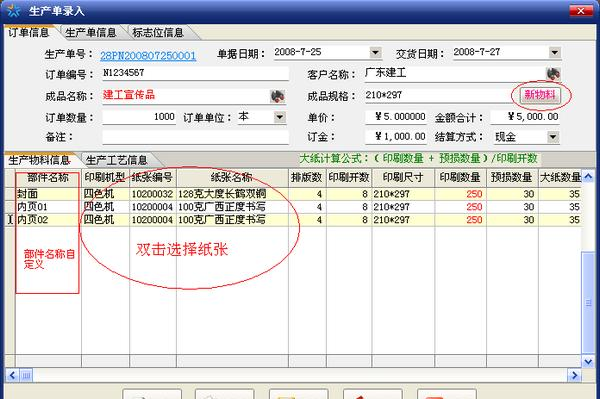Image resolution: width=600 pixels, height=399 pixels.
Task: Focus the 成品规格 field showing 210*297
Action: [438, 95]
